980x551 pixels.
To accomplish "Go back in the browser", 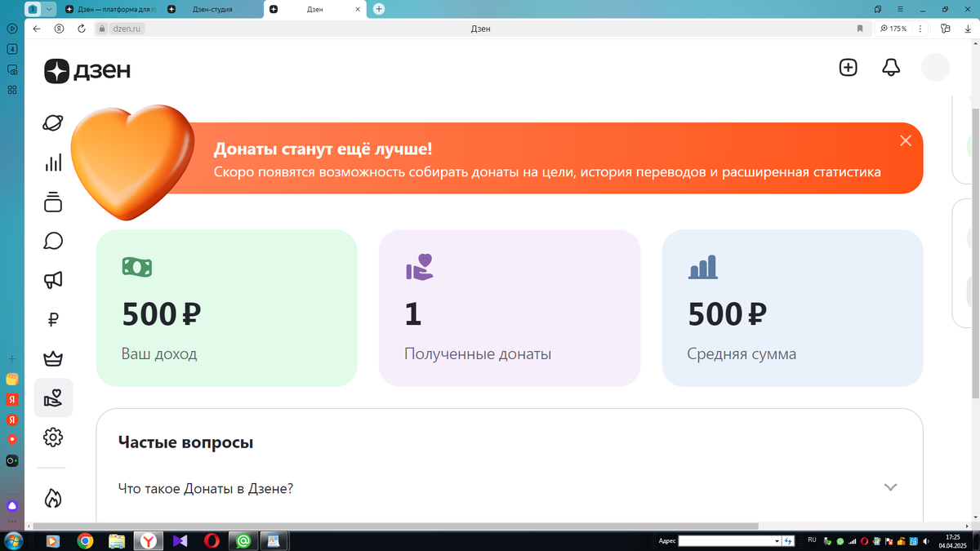I will [37, 28].
